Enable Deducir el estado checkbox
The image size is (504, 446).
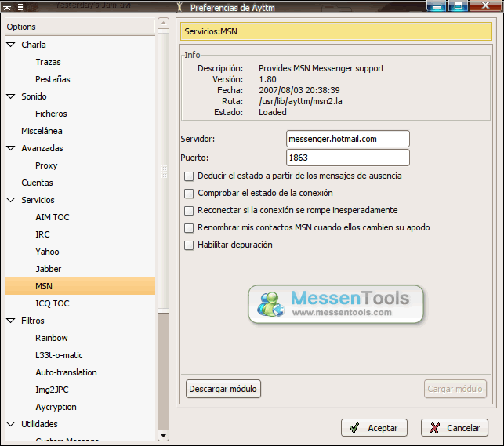click(189, 176)
